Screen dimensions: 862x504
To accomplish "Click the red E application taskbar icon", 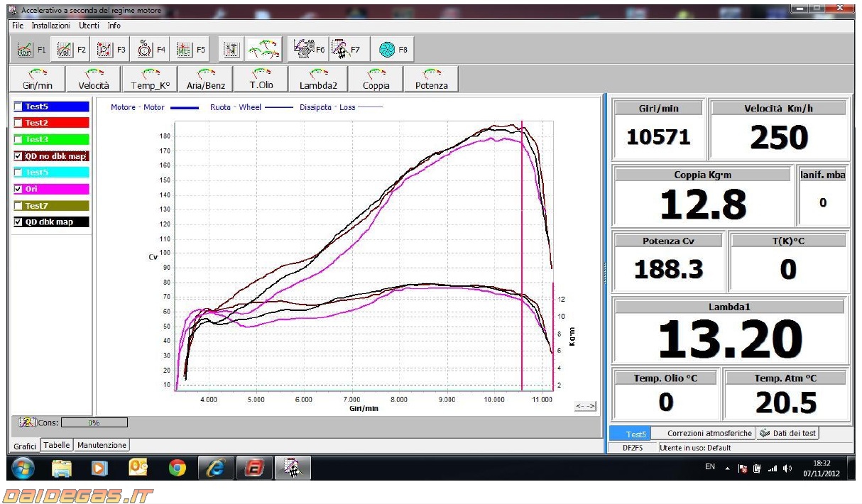I will 254,468.
